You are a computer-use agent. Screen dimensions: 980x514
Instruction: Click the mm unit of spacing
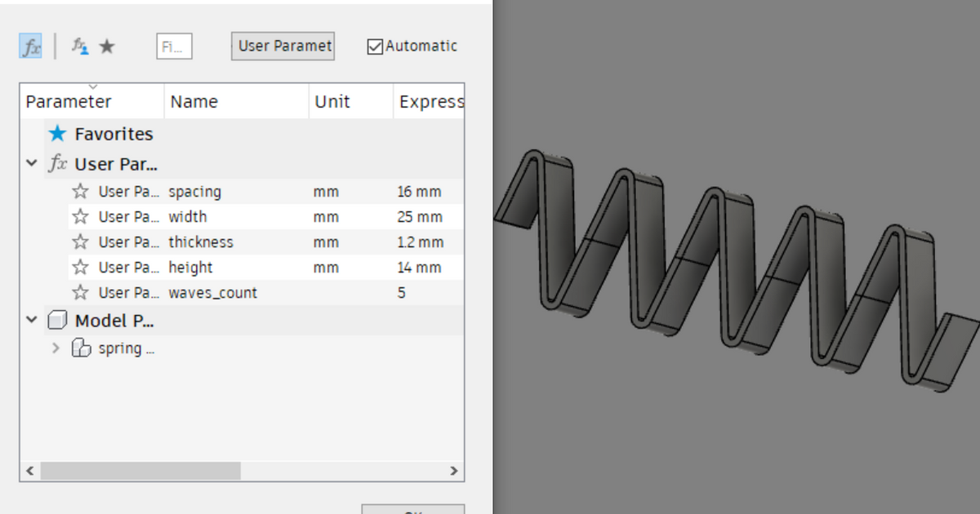point(326,192)
